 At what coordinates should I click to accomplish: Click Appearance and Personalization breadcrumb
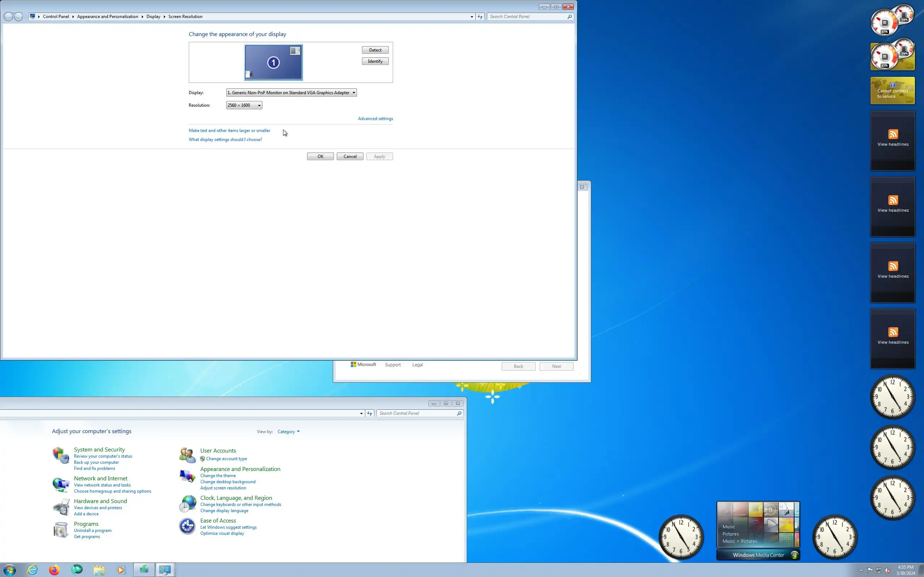pos(107,17)
